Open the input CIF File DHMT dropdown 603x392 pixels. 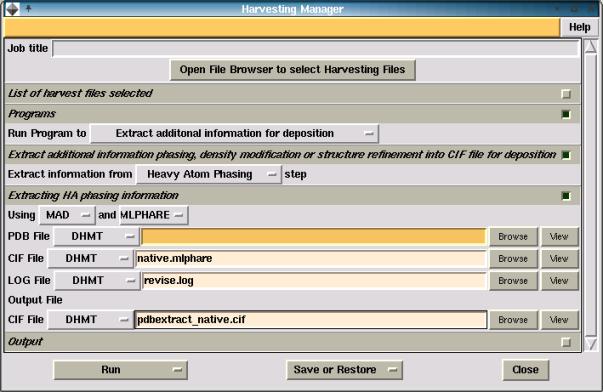point(90,259)
